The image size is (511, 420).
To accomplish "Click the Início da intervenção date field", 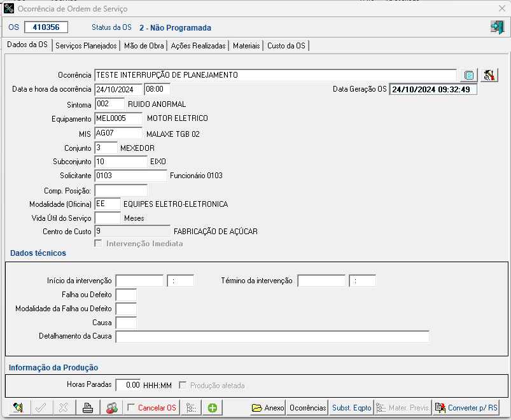I will click(139, 281).
